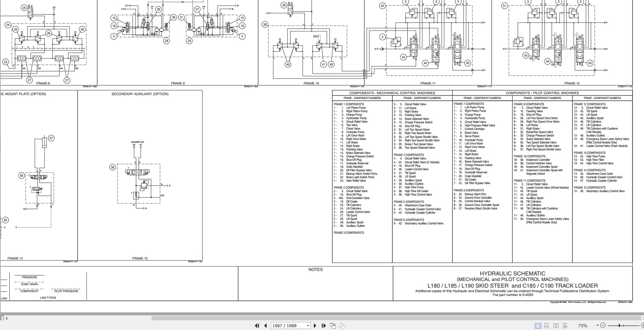This screenshot has height=330, width=644.
Task: Select continuous facing view mode
Action: [565, 325]
